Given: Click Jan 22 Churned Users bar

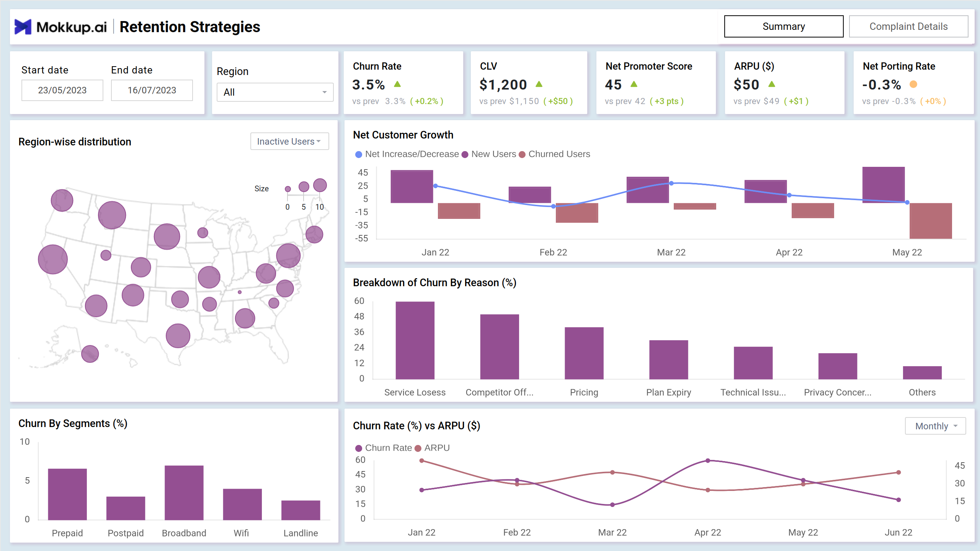Looking at the screenshot, I should click(x=459, y=211).
